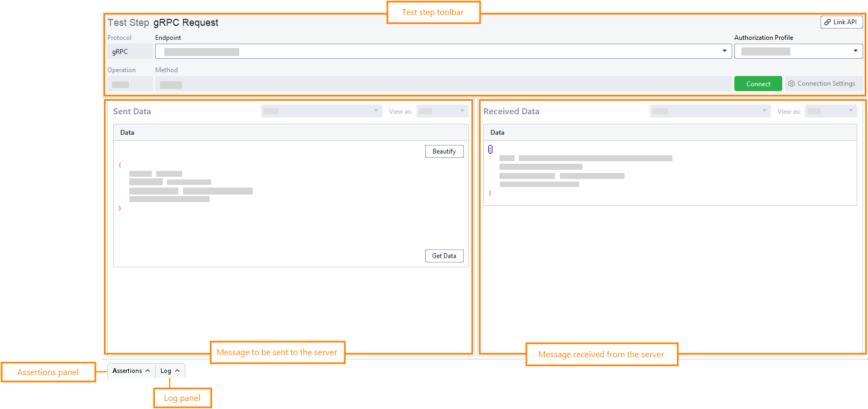The image size is (868, 409).
Task: Open the Received Data View as dropdown
Action: [x=831, y=111]
